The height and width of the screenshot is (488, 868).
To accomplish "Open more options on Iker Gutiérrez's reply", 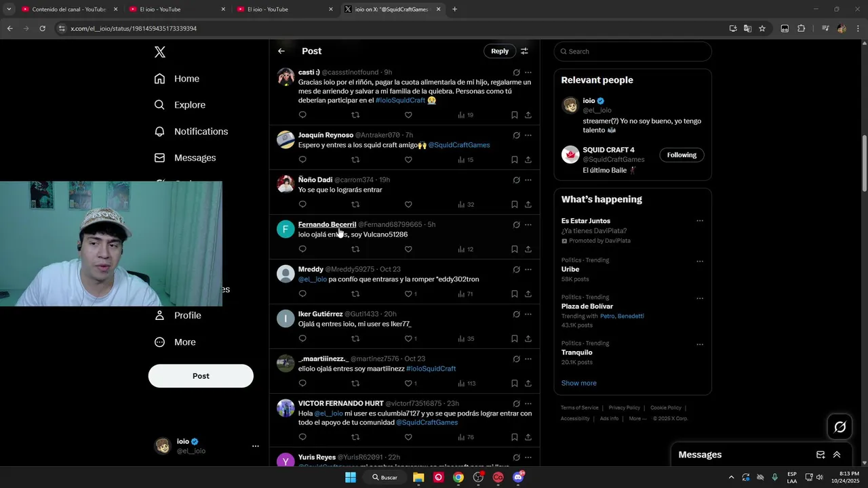I will [528, 314].
